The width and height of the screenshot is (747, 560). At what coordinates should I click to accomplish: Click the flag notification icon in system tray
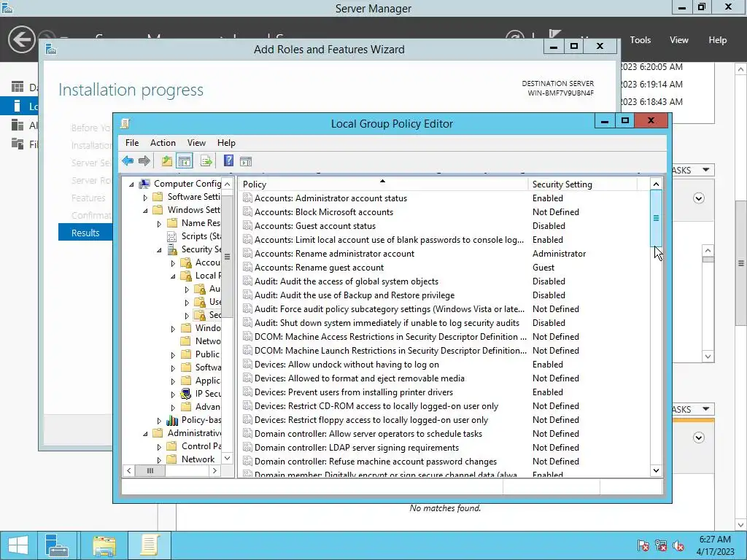(643, 545)
